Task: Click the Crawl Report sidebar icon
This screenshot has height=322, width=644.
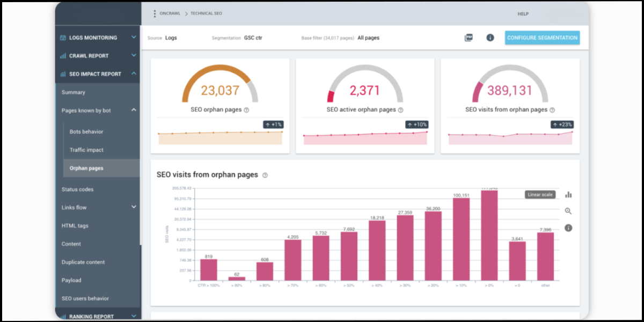Action: pyautogui.click(x=62, y=55)
